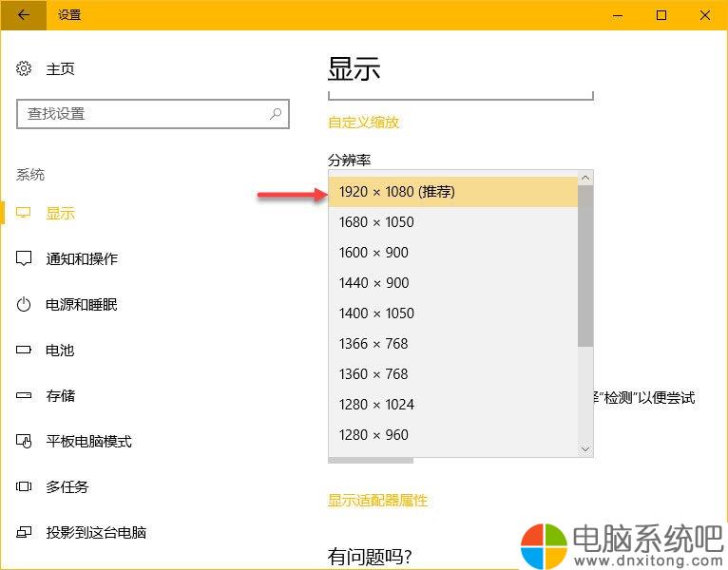Click the resolution list scroll down arrow
This screenshot has width=728, height=570.
coord(585,448)
